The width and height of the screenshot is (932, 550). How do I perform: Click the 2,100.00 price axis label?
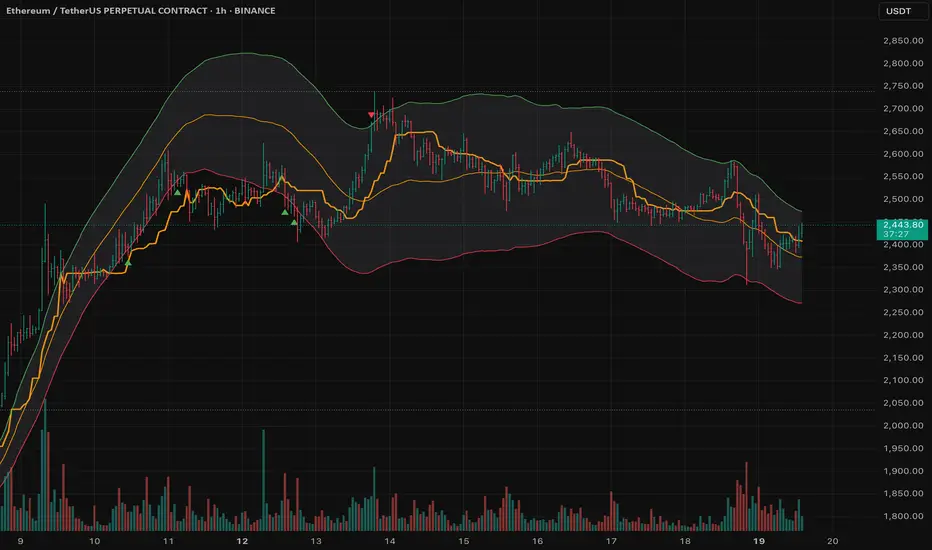pos(903,380)
